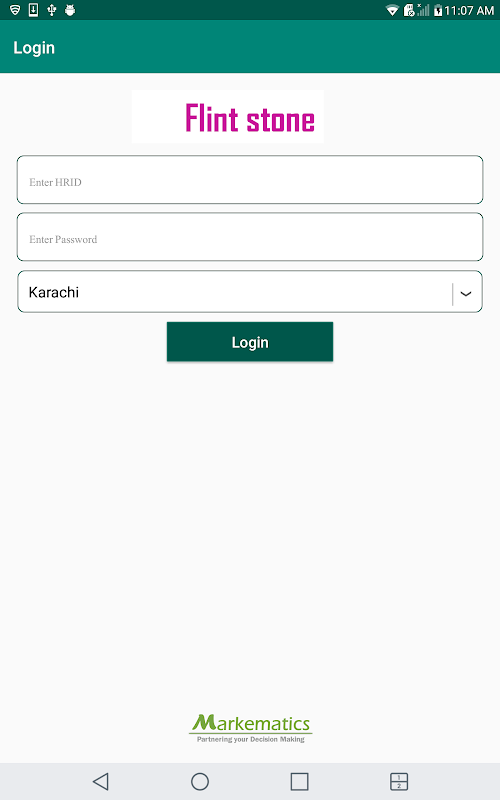
Task: Tap the download notification icon
Action: [x=33, y=10]
